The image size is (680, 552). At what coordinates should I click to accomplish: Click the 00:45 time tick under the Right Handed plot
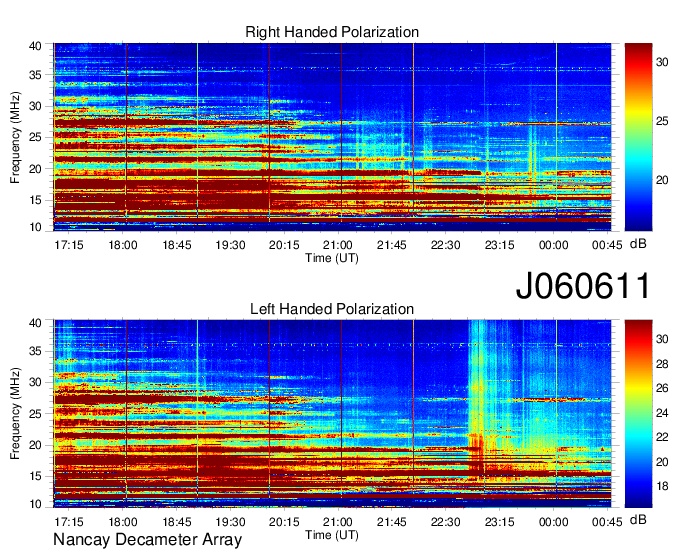pos(607,245)
